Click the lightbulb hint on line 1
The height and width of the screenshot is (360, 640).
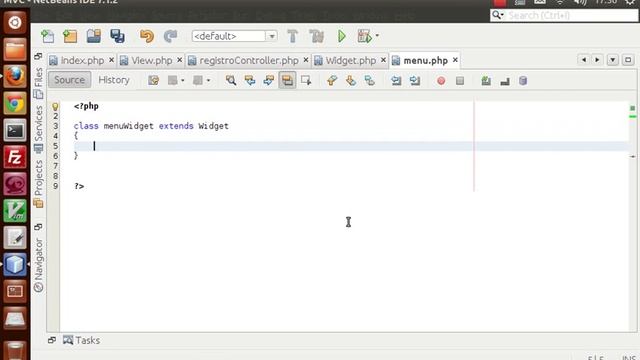pyautogui.click(x=55, y=107)
